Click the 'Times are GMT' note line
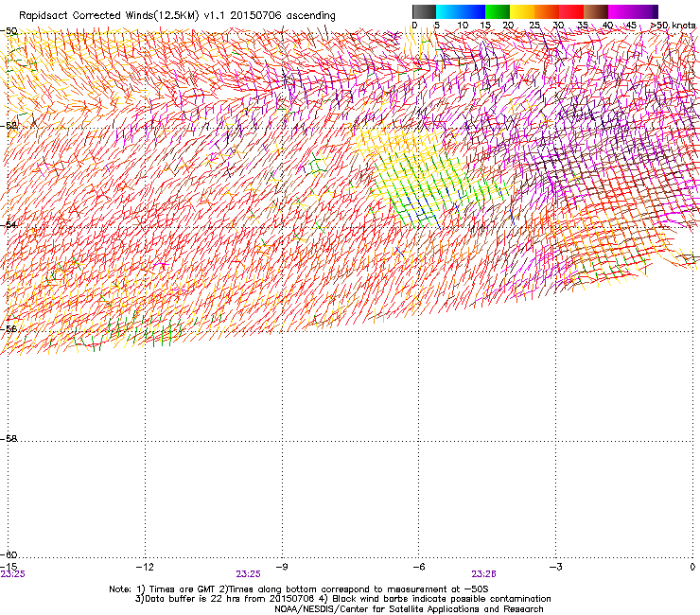This screenshot has height=615, width=700. (299, 589)
